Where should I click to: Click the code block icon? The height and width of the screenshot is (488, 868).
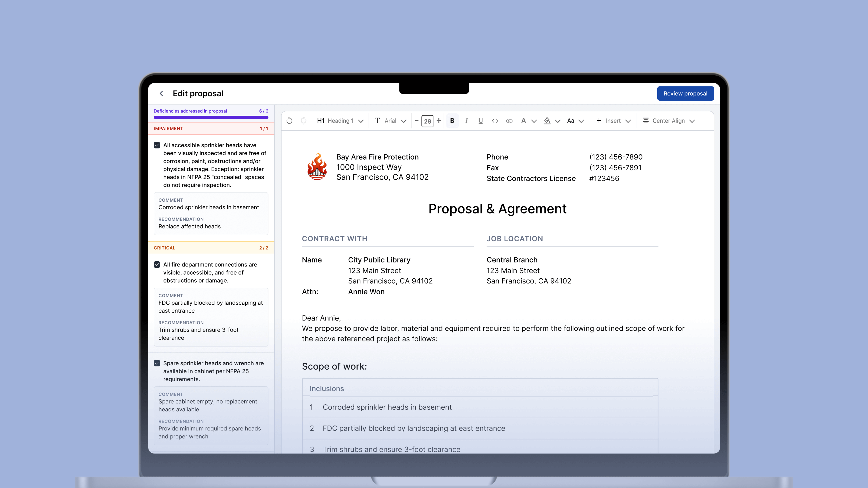point(495,121)
